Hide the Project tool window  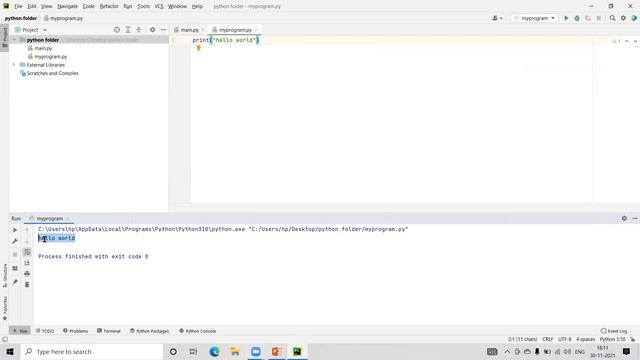[x=163, y=30]
